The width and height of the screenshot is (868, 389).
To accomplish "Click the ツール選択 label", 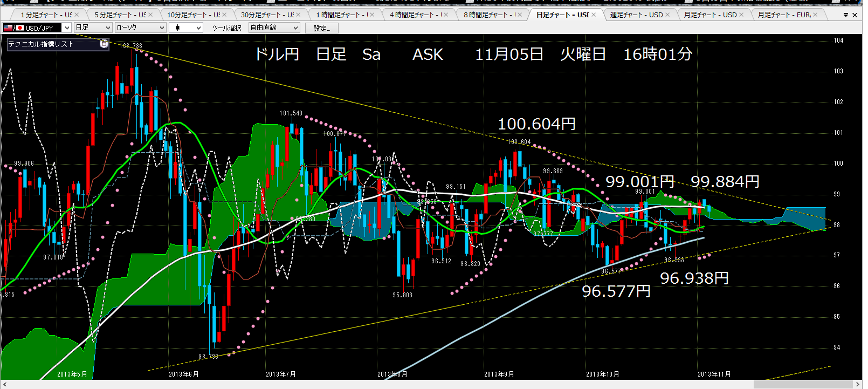I will 226,28.
